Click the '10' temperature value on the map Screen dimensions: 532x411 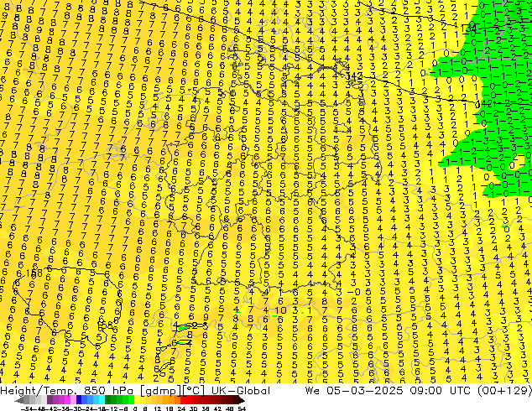click(x=280, y=310)
